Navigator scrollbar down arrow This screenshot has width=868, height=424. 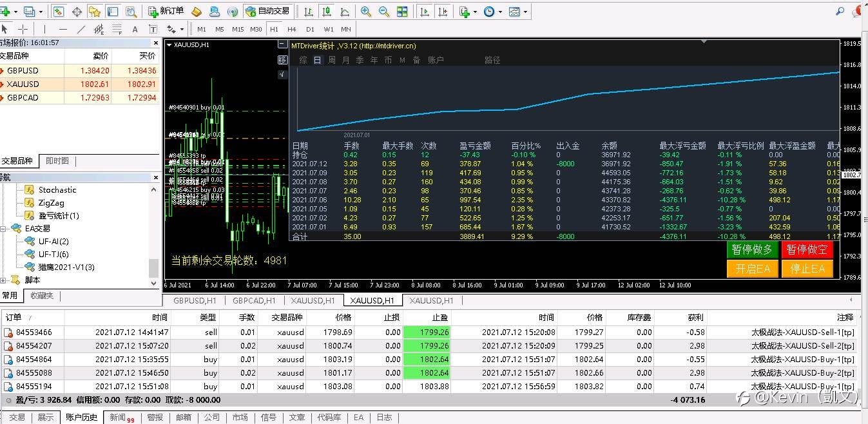click(x=153, y=282)
